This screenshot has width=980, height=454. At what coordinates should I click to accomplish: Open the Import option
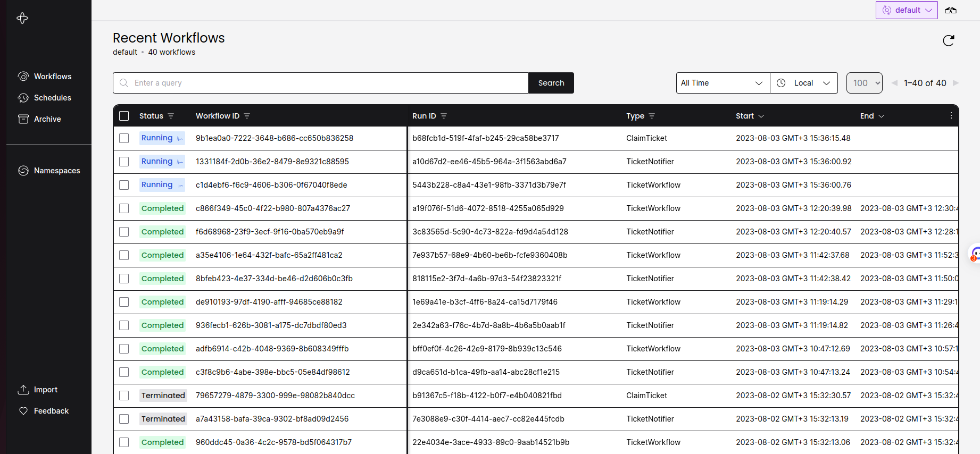coord(38,390)
